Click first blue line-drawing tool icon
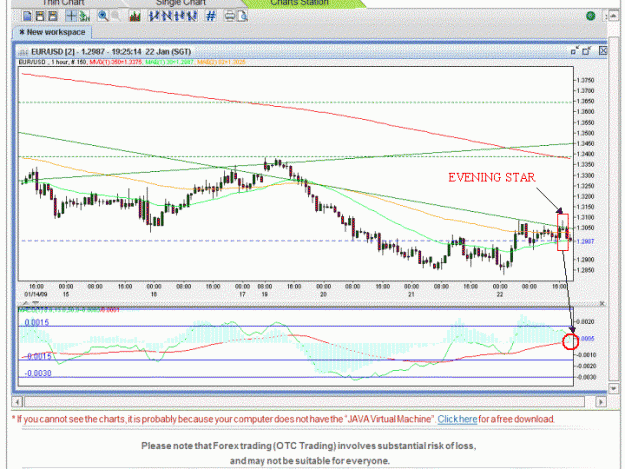This screenshot has width=625, height=469. [154, 16]
